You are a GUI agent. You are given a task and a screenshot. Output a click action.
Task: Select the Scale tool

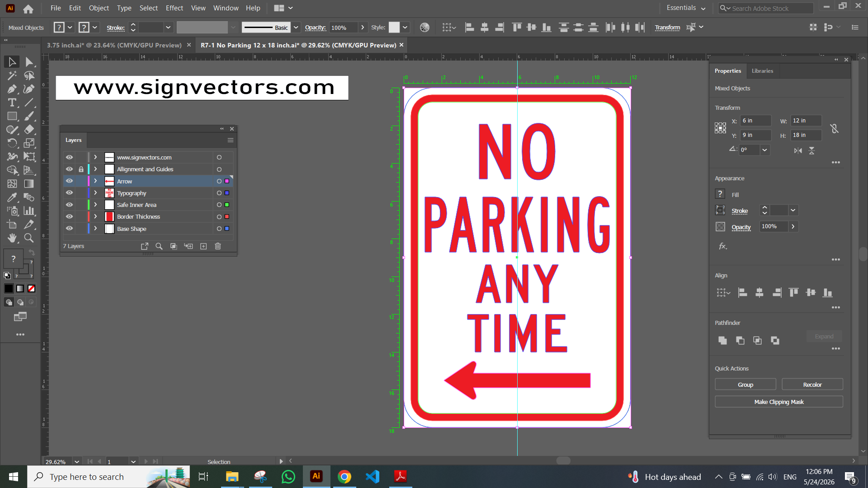point(29,143)
